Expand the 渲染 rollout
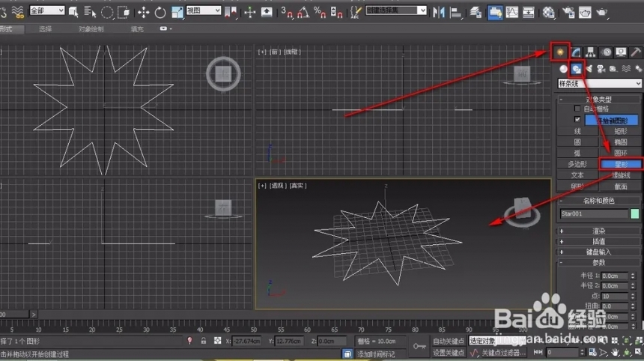 (599, 231)
